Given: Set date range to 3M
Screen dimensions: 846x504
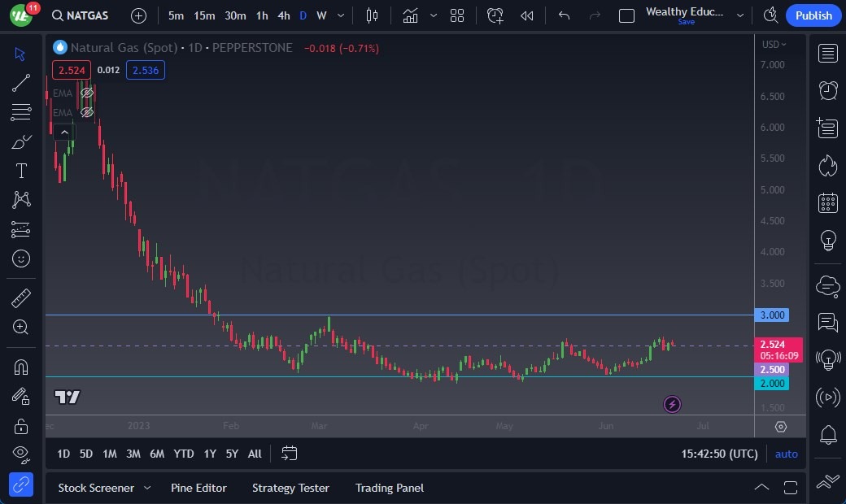Looking at the screenshot, I should pyautogui.click(x=133, y=454).
